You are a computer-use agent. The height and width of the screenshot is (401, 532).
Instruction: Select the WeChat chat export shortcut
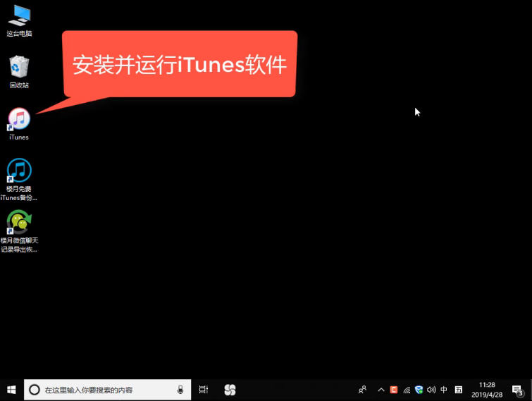tap(19, 231)
